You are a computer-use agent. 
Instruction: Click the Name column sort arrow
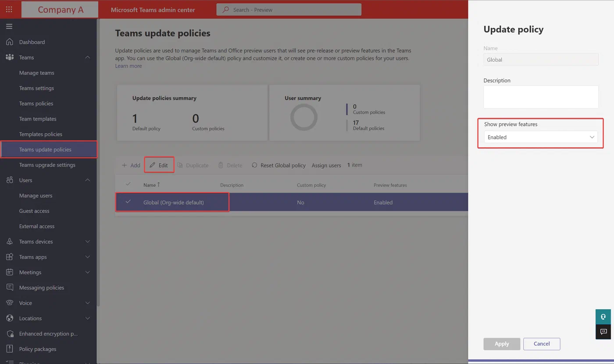click(x=158, y=185)
